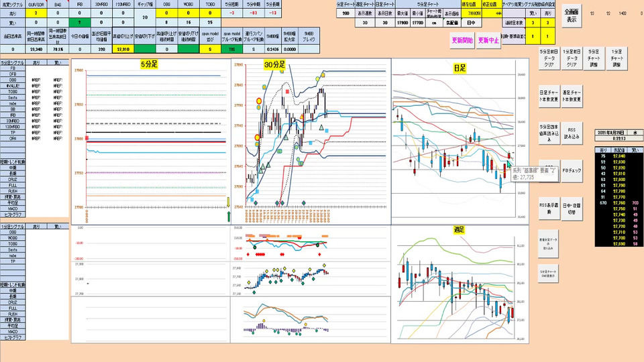Screen dimensions: 644x362
Task: Click the 週足チャート本数変更 button
Action: pyautogui.click(x=572, y=97)
